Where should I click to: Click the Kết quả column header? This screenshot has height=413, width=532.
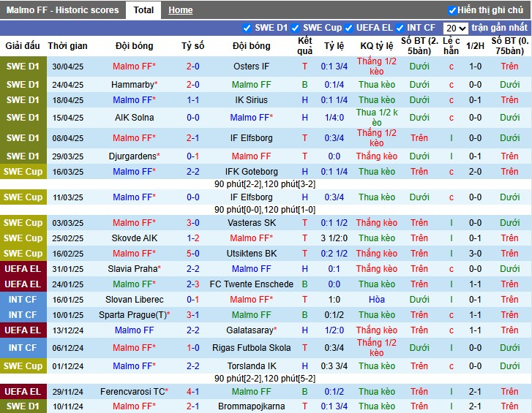click(304, 46)
